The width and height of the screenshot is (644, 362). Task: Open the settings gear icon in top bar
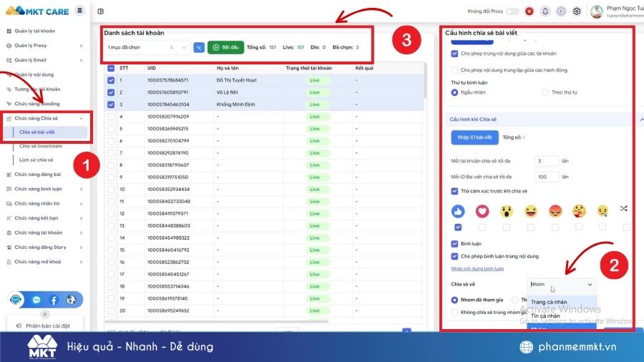tap(577, 11)
